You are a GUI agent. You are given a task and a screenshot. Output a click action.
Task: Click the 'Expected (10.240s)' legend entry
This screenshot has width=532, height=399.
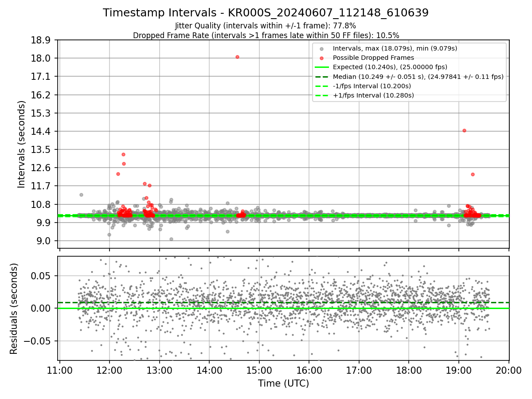(x=390, y=67)
